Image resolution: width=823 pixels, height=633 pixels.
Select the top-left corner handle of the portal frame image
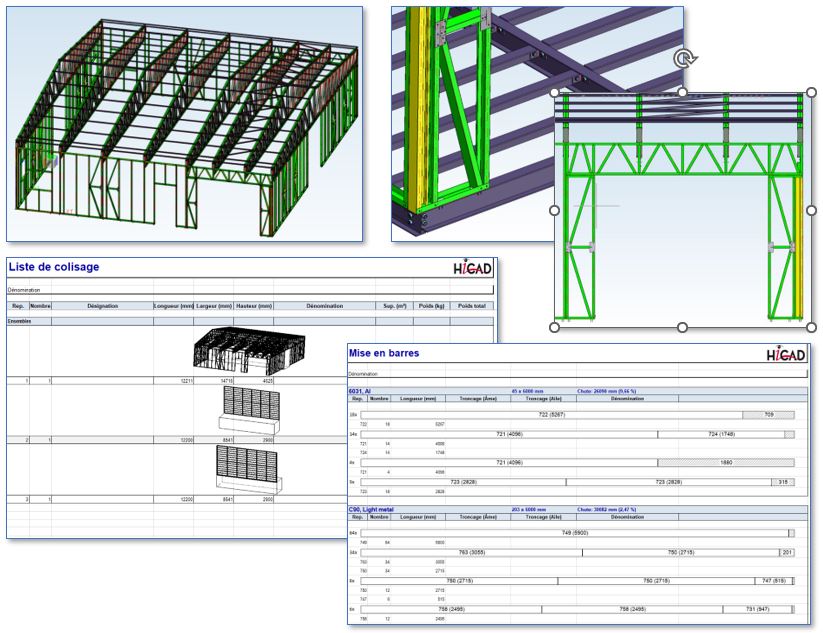[x=554, y=92]
